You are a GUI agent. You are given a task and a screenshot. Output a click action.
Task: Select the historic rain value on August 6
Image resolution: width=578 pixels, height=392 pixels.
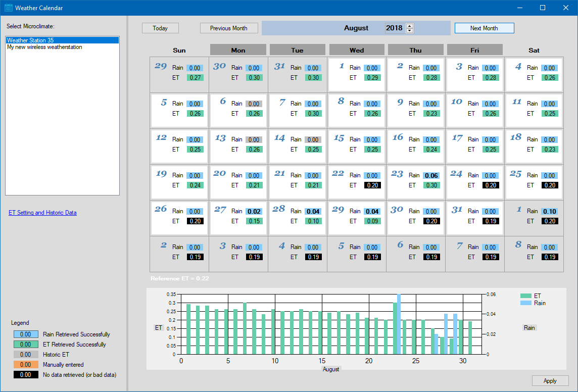pos(254,104)
